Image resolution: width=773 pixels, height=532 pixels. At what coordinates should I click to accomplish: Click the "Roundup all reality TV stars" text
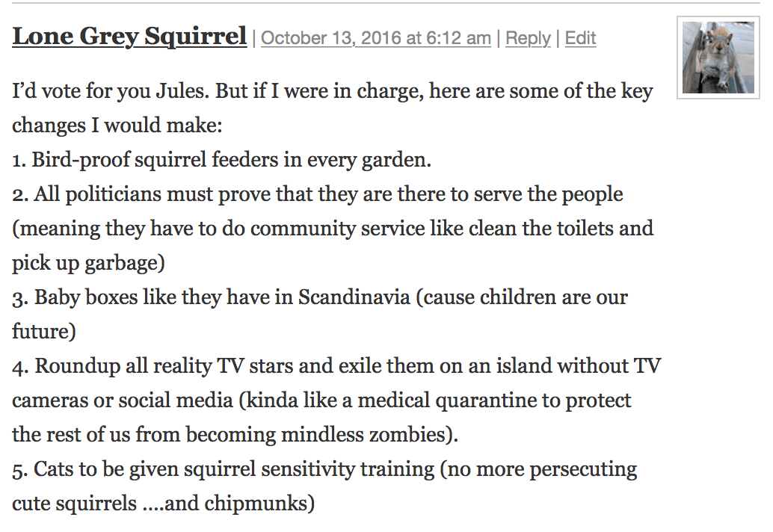(161, 366)
